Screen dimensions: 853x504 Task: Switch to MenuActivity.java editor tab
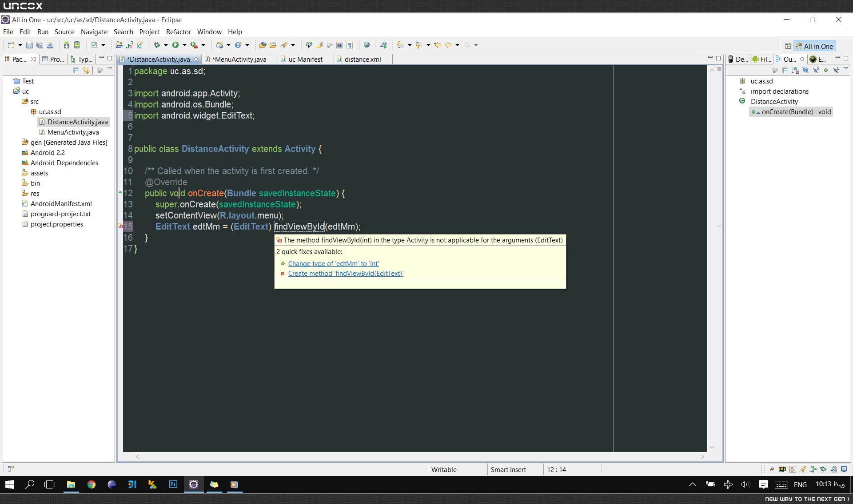[239, 59]
